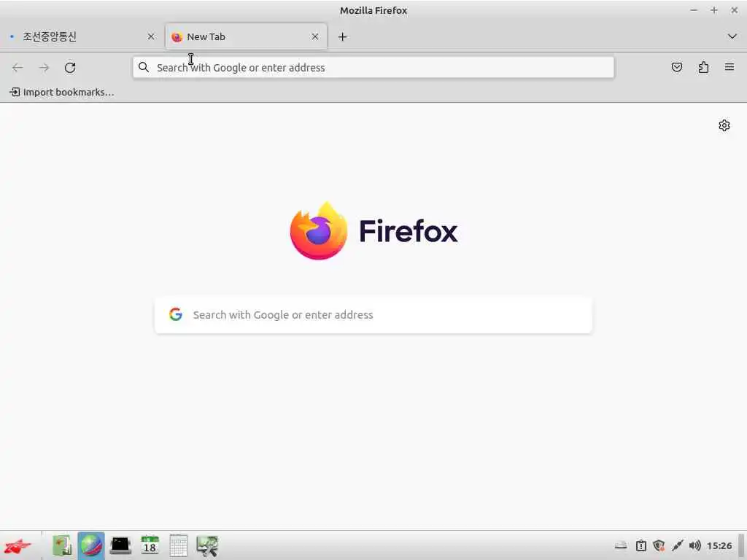Focus the address bar search field
The width and height of the screenshot is (747, 560).
[x=373, y=68]
